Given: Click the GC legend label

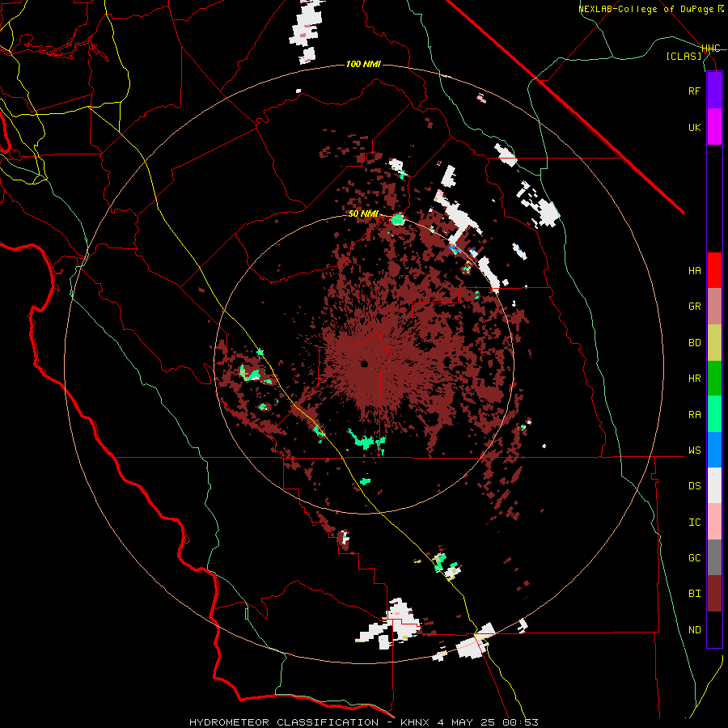Looking at the screenshot, I should tap(694, 558).
